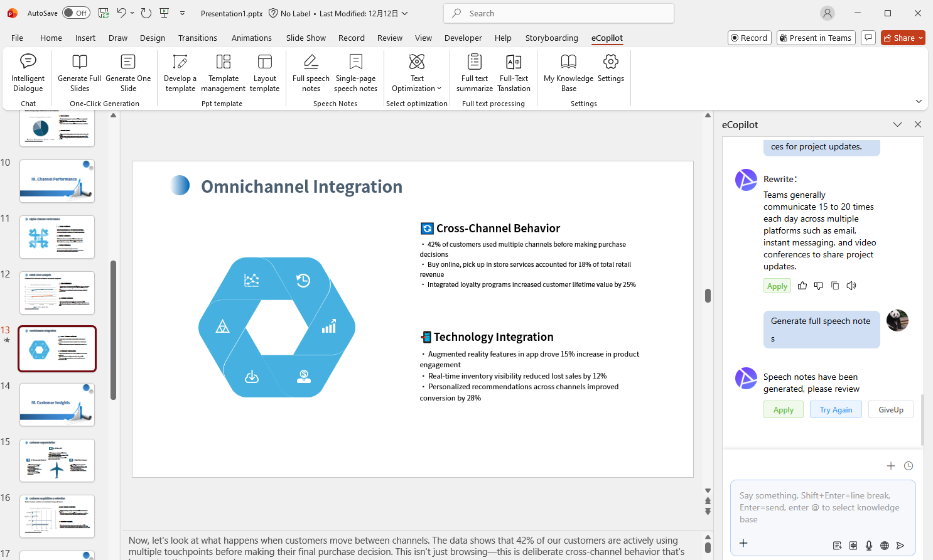Apply the generated speech notes

pos(783,409)
